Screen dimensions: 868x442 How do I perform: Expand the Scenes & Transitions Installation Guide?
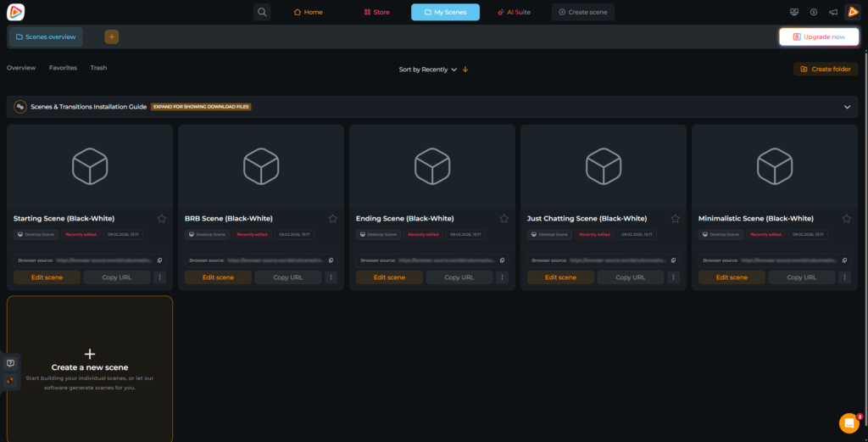[x=846, y=107]
